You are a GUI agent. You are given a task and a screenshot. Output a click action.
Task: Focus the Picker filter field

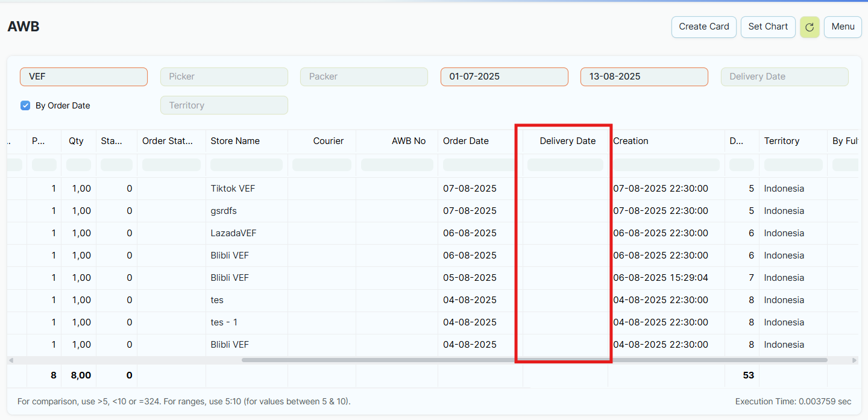click(x=224, y=77)
